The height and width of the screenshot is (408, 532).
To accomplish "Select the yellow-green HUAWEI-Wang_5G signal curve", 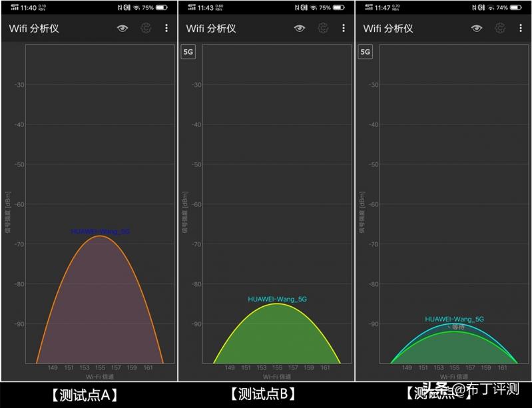I will pos(277,333).
